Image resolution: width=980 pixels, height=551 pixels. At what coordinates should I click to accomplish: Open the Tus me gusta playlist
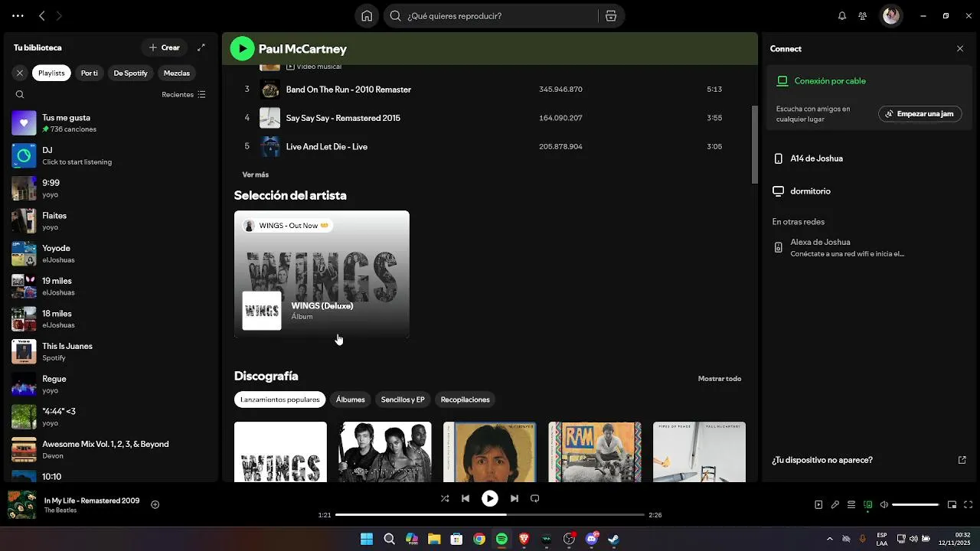[x=111, y=123]
